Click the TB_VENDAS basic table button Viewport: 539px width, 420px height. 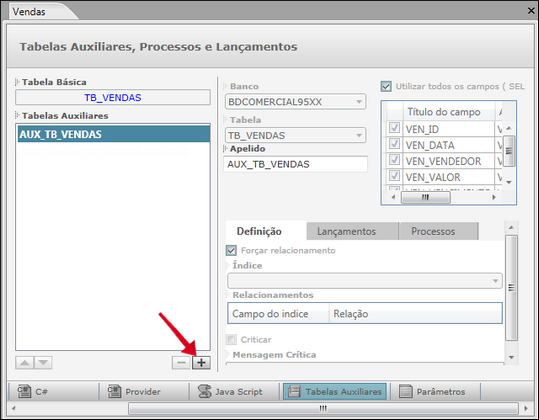[x=113, y=98]
